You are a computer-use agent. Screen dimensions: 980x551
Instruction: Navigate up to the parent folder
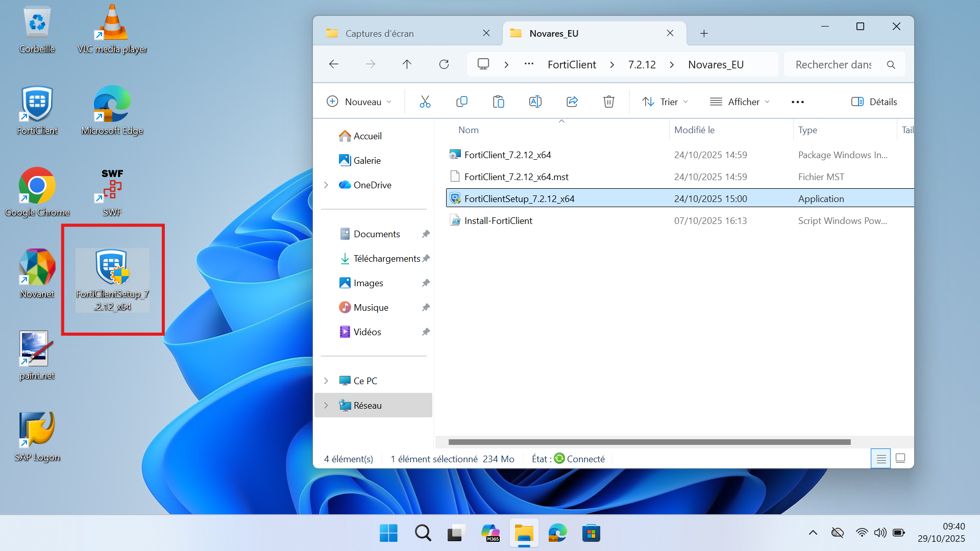pos(407,64)
